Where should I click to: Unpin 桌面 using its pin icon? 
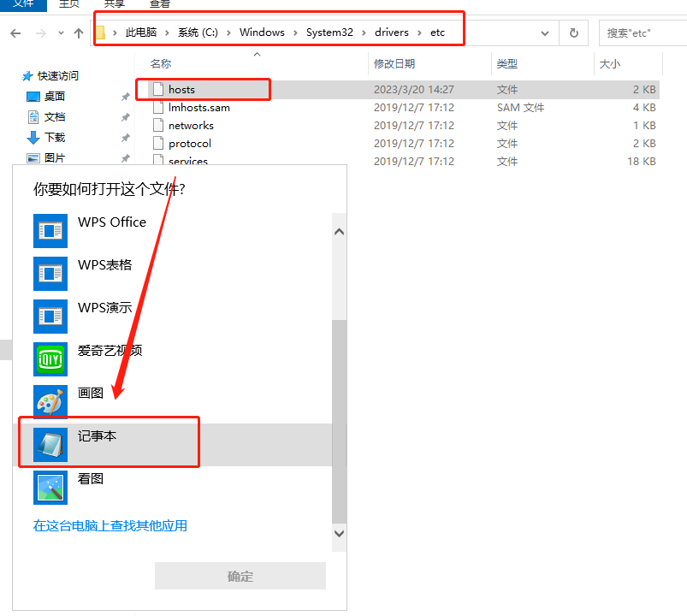(x=125, y=97)
